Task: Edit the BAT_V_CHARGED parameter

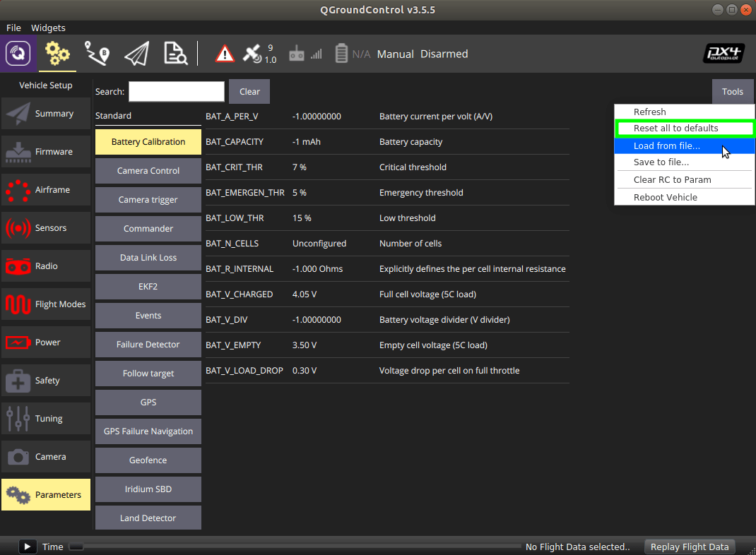Action: coord(387,294)
